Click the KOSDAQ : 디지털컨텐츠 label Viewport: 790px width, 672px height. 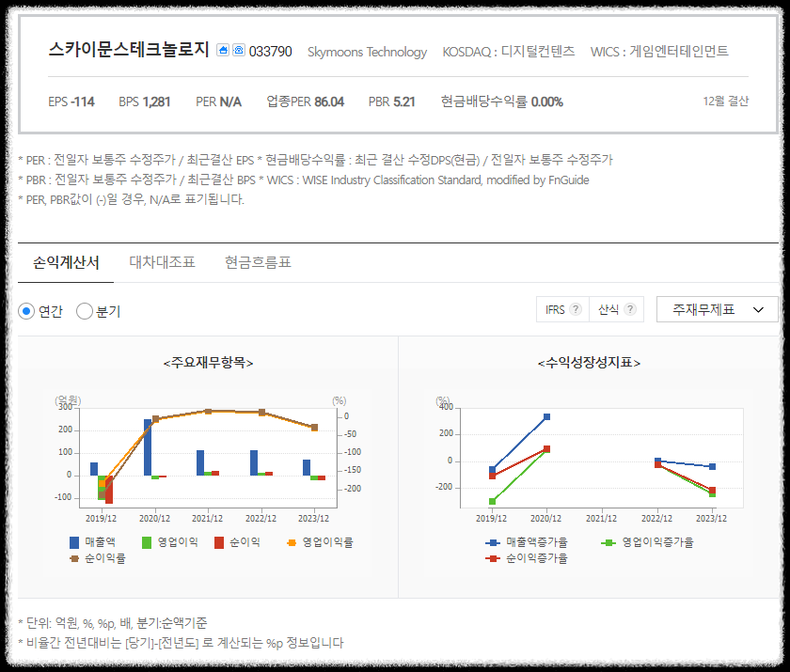click(x=509, y=52)
